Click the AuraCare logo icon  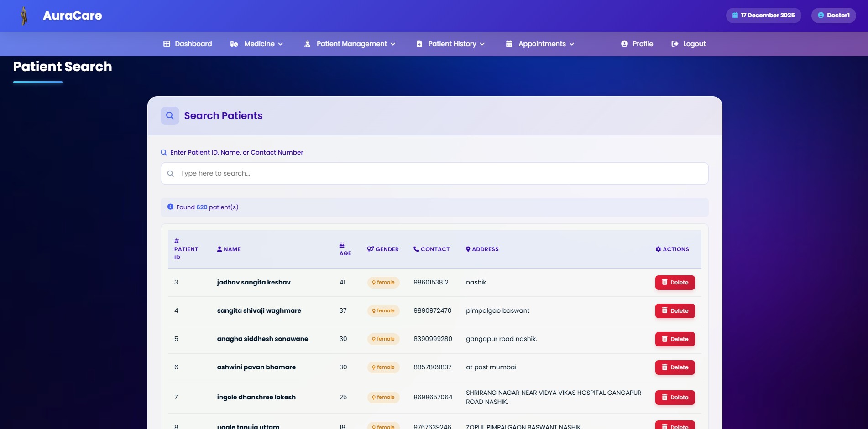coord(24,16)
